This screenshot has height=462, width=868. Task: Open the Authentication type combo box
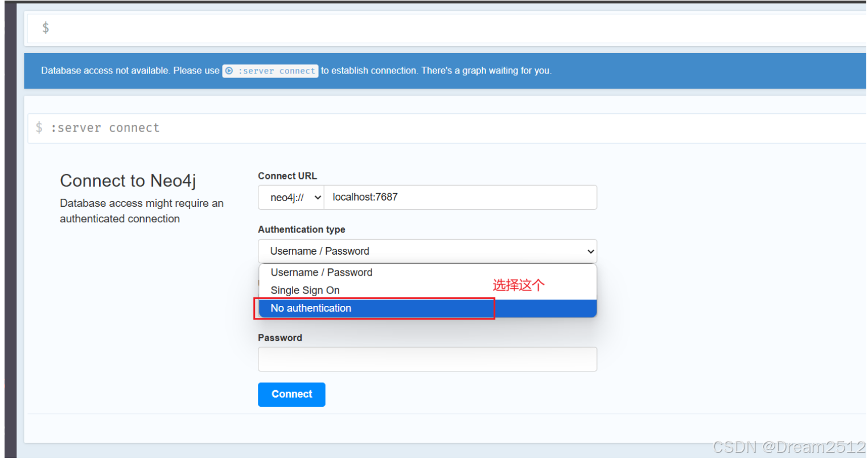427,251
